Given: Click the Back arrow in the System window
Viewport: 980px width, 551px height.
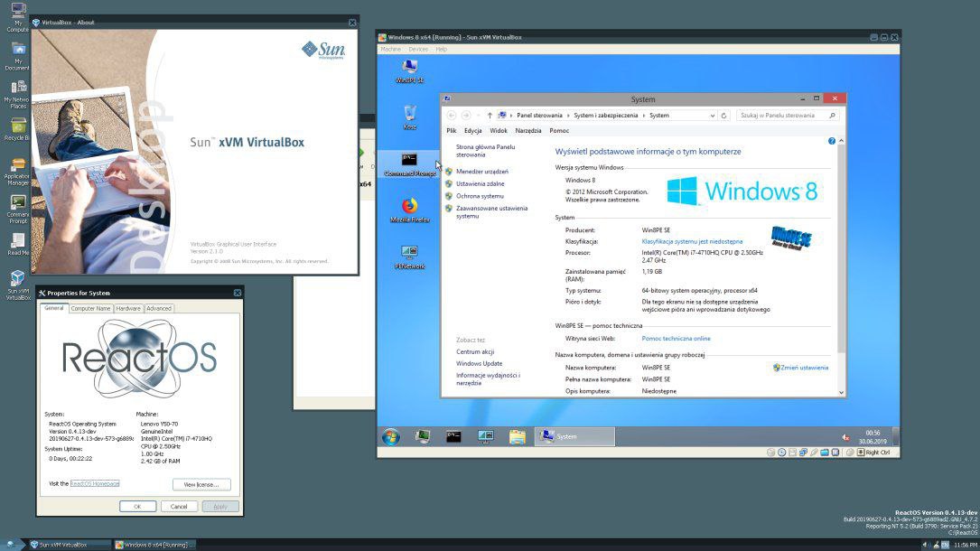Looking at the screenshot, I should pos(452,116).
